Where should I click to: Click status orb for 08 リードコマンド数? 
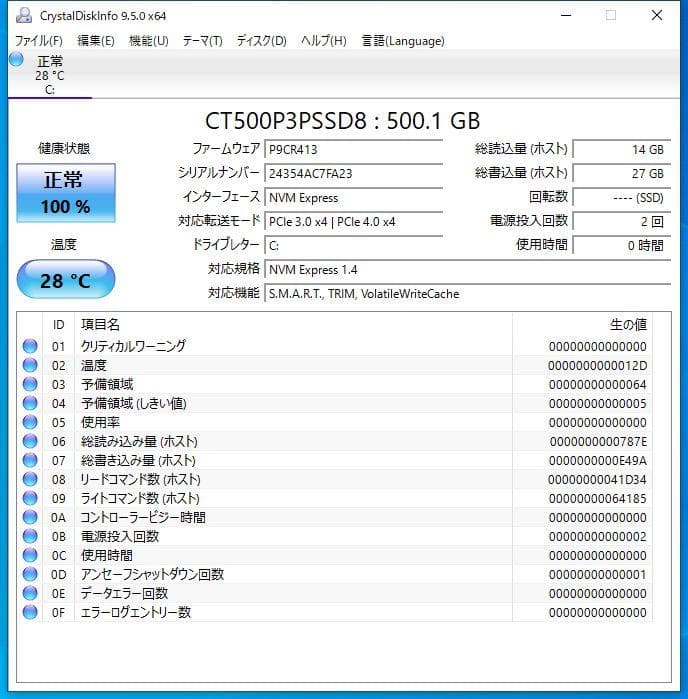pyautogui.click(x=30, y=479)
